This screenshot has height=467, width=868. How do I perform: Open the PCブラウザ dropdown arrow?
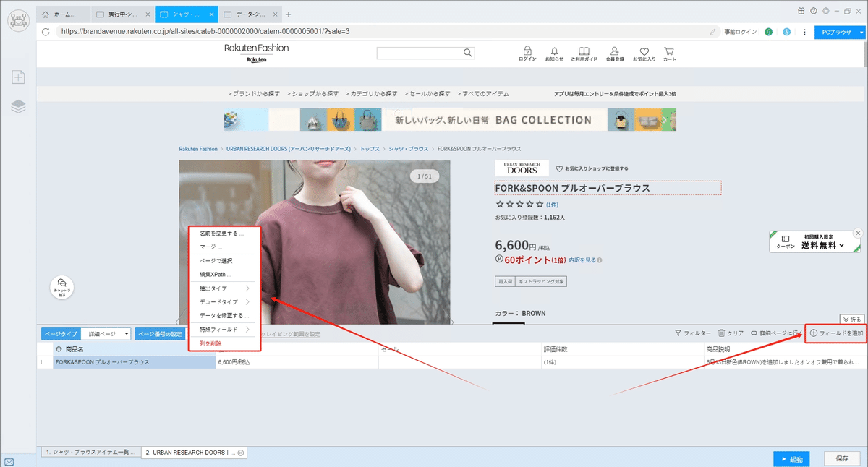coord(861,32)
